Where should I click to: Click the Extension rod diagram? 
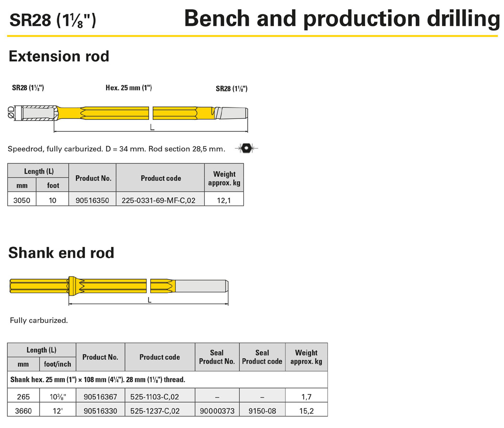point(127,119)
